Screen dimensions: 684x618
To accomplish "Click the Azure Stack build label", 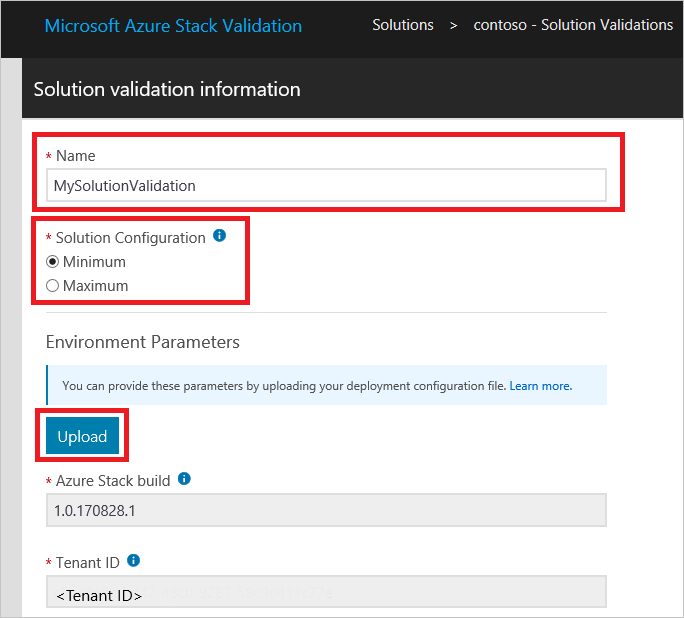I will tap(113, 481).
